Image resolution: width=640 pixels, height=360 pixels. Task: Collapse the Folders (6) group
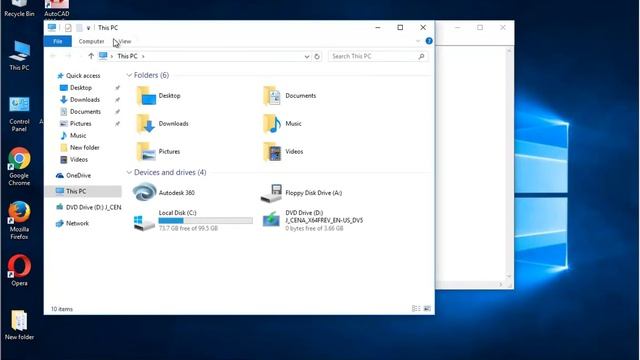coord(129,75)
